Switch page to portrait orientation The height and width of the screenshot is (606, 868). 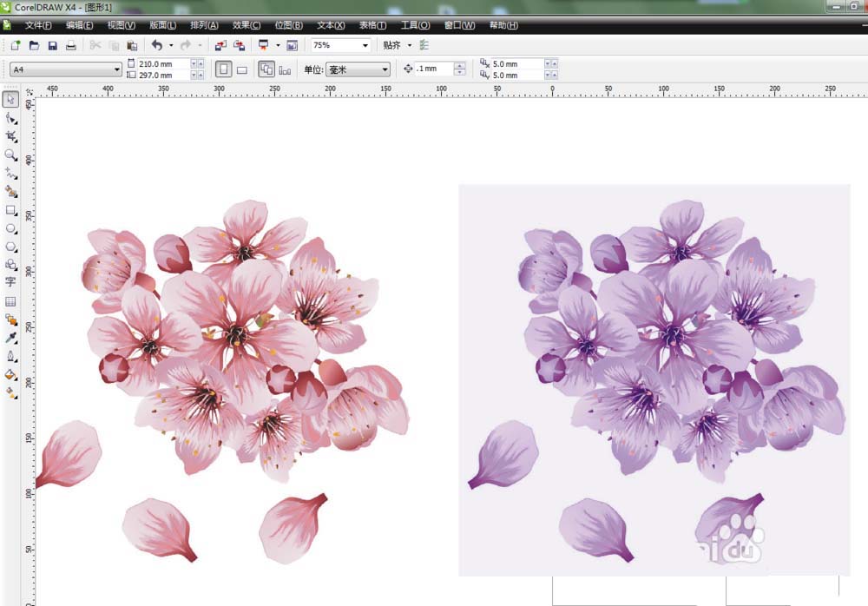tap(223, 69)
